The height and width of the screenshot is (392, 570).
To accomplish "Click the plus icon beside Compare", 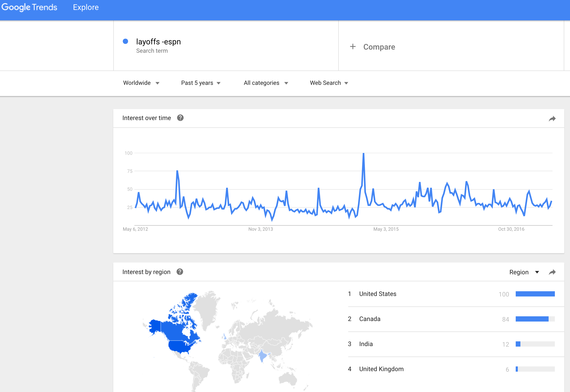I will 353,47.
